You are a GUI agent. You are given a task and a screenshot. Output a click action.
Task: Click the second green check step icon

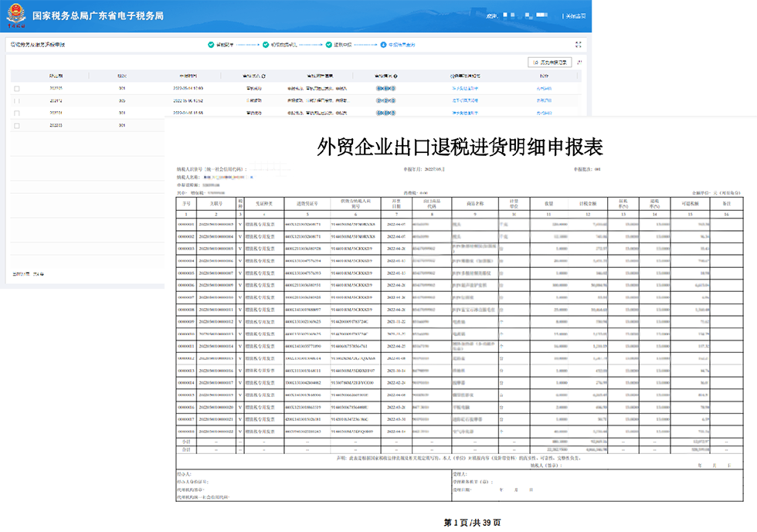(x=266, y=45)
